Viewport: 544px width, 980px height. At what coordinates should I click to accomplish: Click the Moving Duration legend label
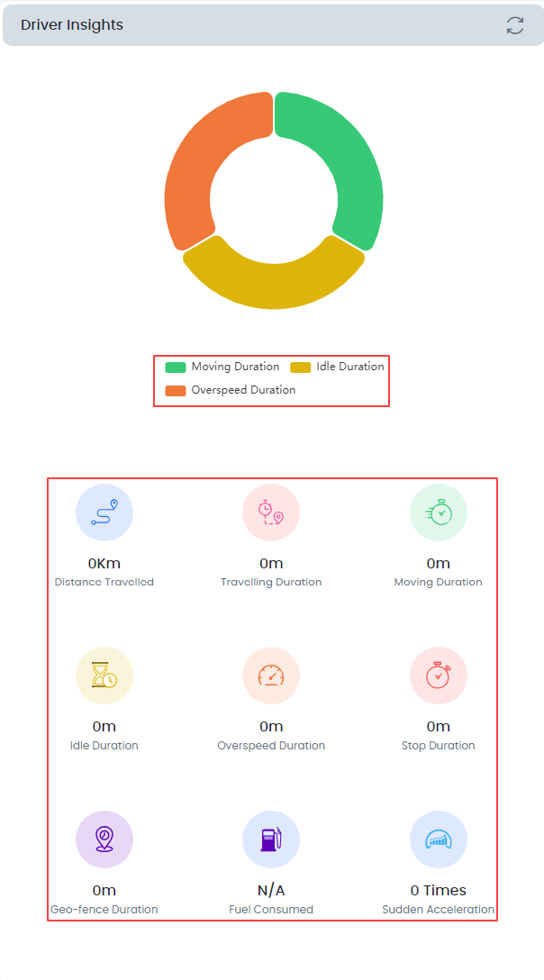(235, 367)
